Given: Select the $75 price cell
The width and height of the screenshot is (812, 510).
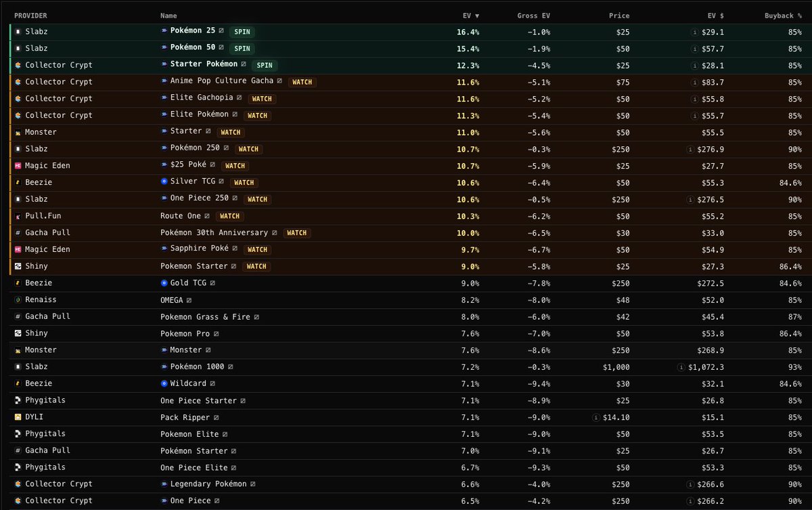Looking at the screenshot, I should (623, 82).
